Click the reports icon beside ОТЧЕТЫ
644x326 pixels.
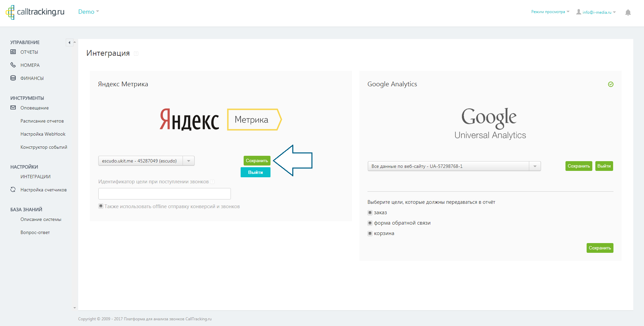[x=13, y=52]
